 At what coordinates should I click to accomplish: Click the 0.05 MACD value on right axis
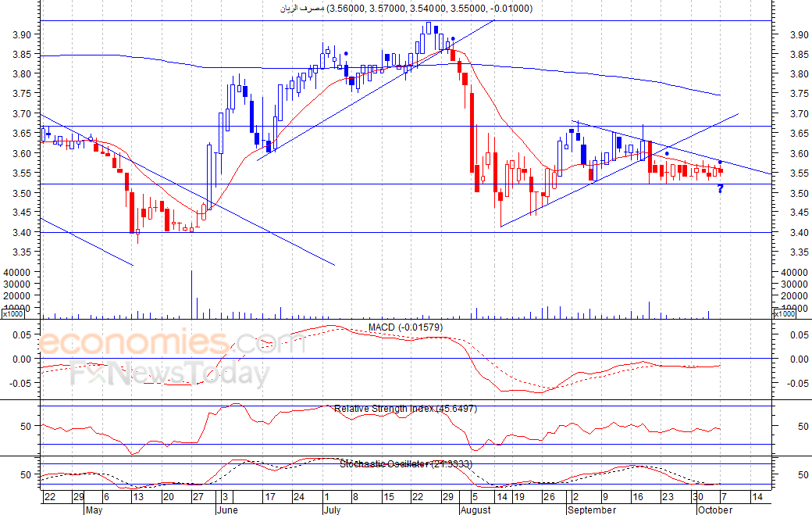point(800,335)
